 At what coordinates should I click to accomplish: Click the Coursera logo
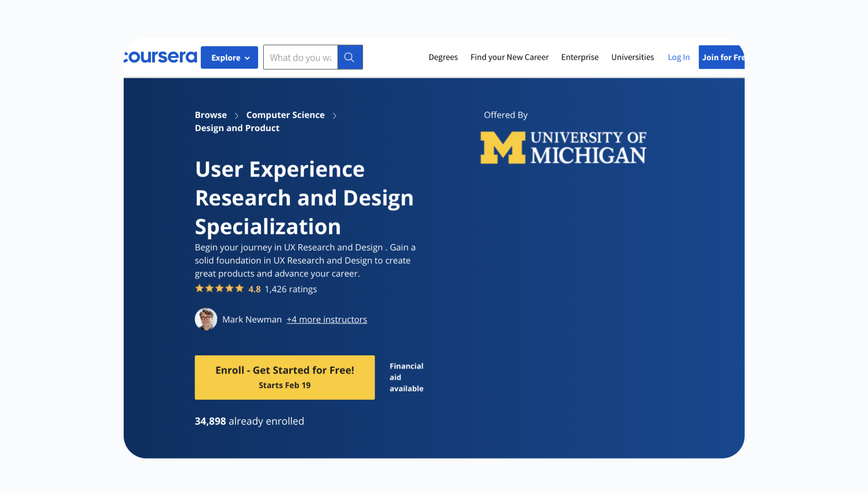[161, 57]
